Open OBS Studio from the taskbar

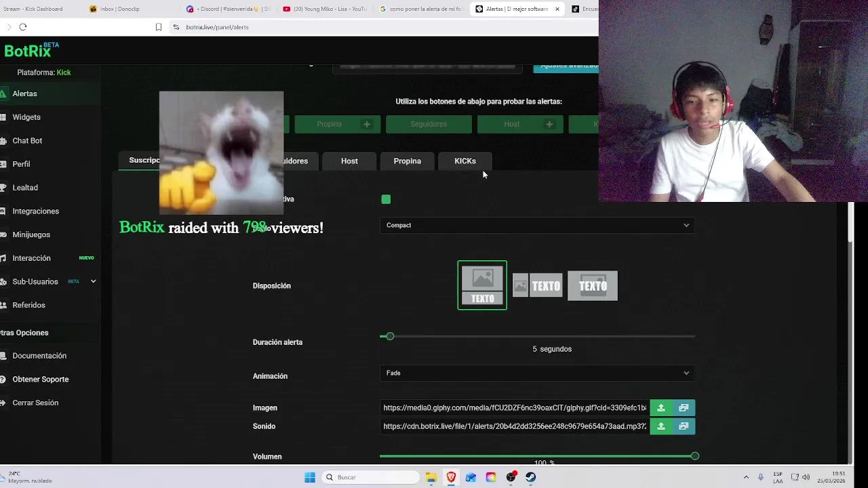click(511, 477)
